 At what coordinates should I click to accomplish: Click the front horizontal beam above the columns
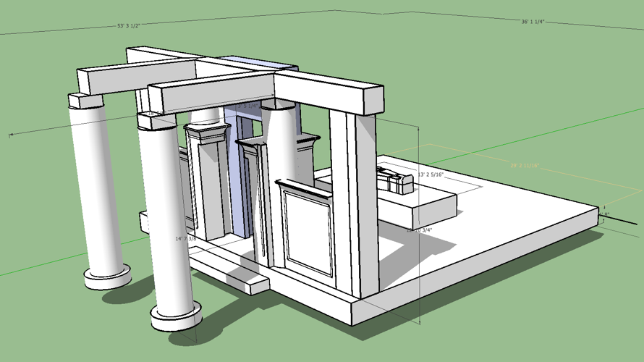click(210, 96)
